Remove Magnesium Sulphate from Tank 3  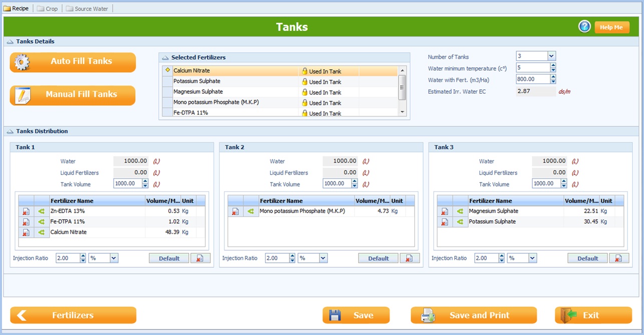click(x=445, y=212)
